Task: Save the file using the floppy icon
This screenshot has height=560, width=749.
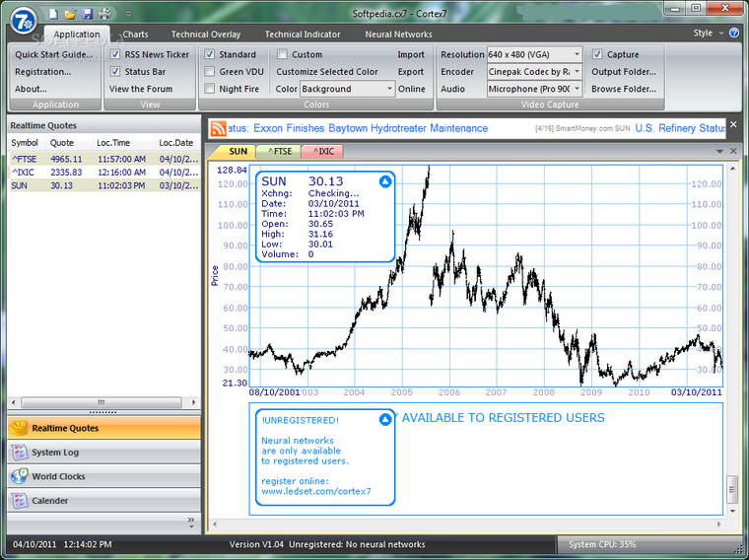Action: [x=88, y=14]
